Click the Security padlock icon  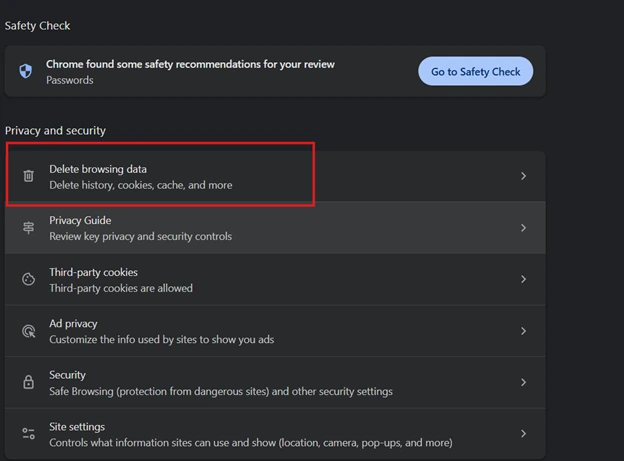(28, 382)
